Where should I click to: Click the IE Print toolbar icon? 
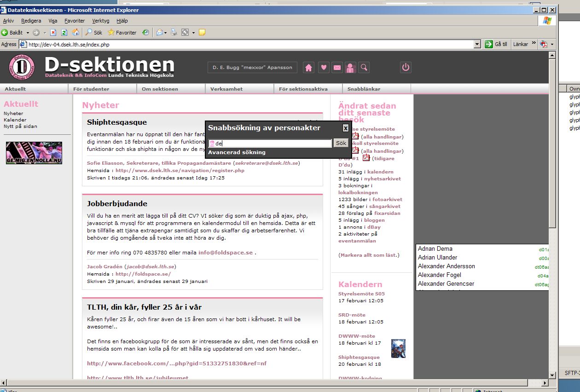174,33
